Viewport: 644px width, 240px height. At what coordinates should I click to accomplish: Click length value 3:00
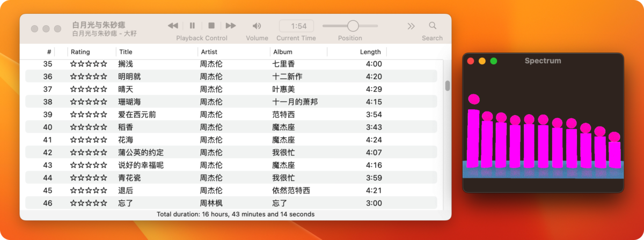click(374, 203)
